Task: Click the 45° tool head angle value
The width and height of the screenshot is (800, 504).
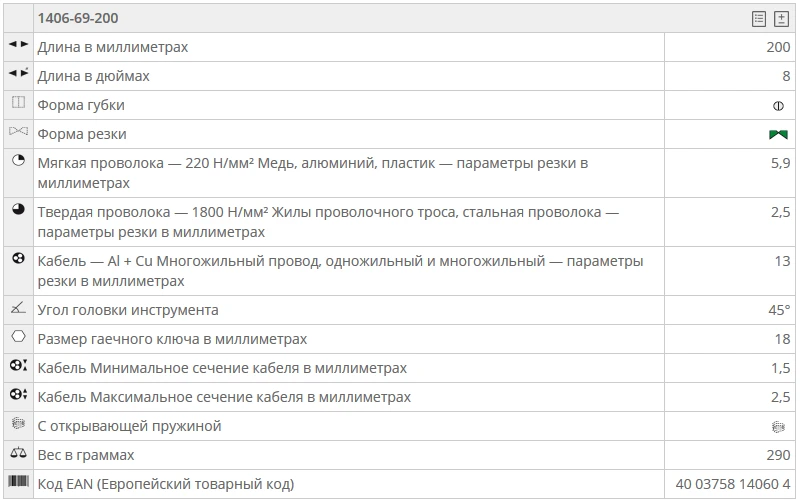Action: pos(779,310)
